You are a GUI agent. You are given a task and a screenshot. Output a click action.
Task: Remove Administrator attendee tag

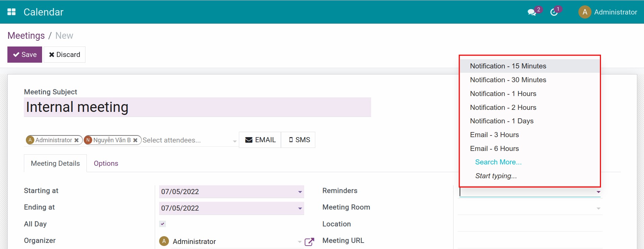click(76, 140)
